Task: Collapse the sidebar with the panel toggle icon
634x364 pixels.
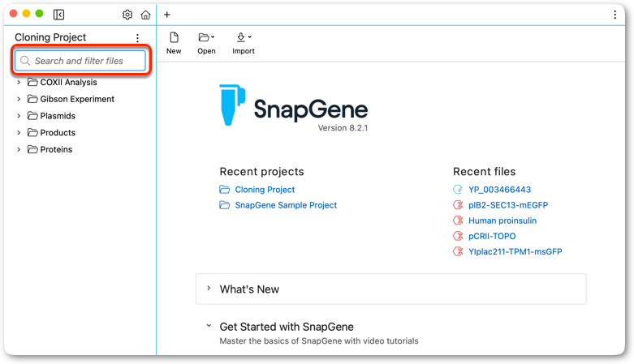Action: (58, 15)
